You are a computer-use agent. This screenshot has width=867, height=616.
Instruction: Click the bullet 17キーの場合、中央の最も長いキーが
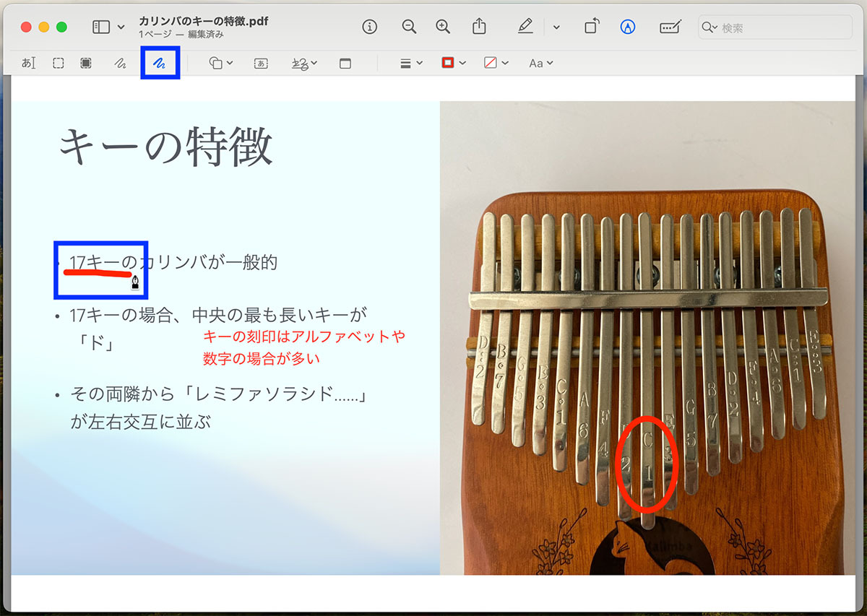click(x=218, y=315)
